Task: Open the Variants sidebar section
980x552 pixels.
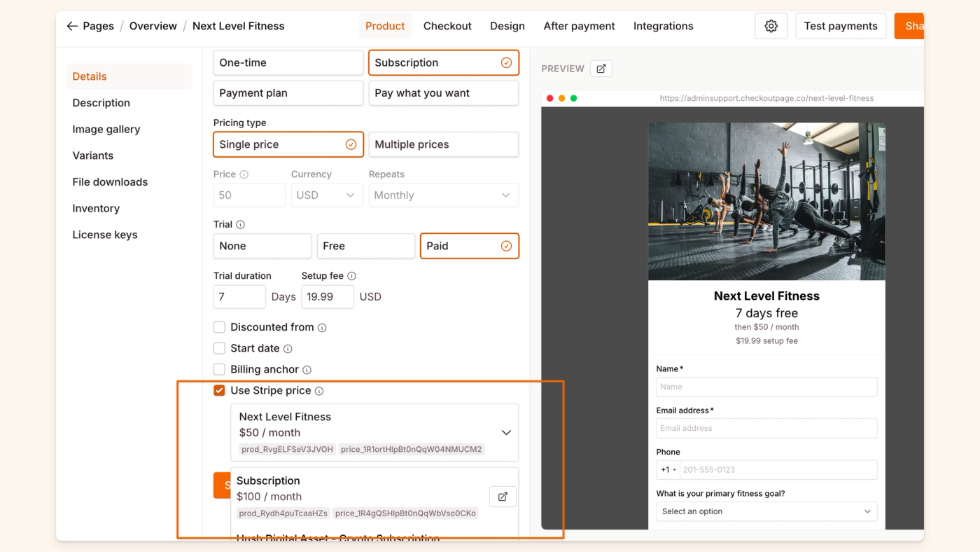Action: 93,156
